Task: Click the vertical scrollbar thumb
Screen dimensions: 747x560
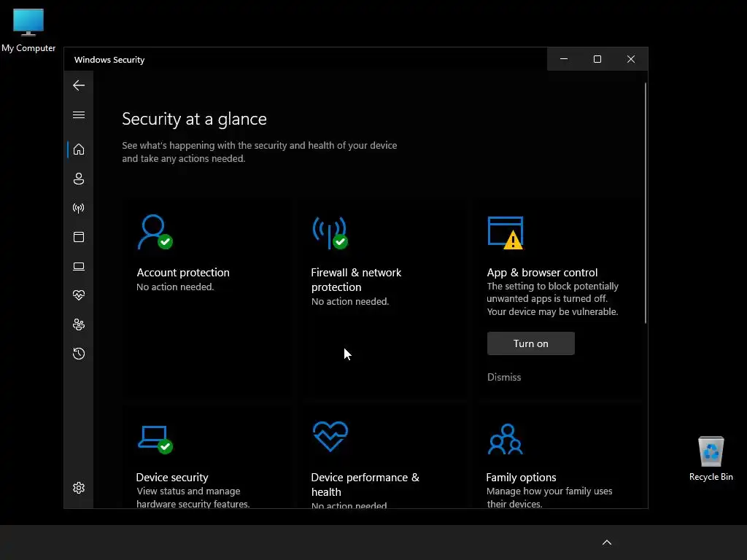Action: click(x=646, y=203)
